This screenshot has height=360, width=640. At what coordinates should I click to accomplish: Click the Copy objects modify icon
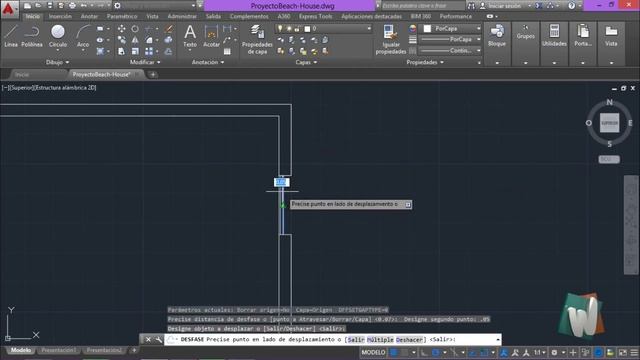[122, 40]
